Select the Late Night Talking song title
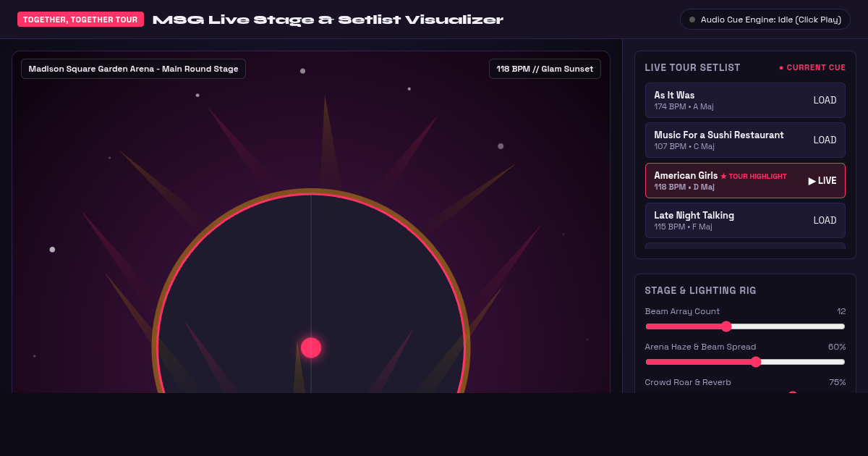Image resolution: width=868 pixels, height=456 pixels. pos(694,216)
